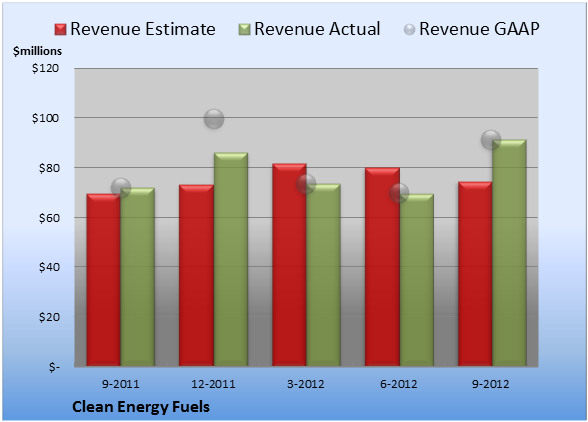Click the $120 y-axis label
Screen dimensions: 588x422
tap(45, 68)
